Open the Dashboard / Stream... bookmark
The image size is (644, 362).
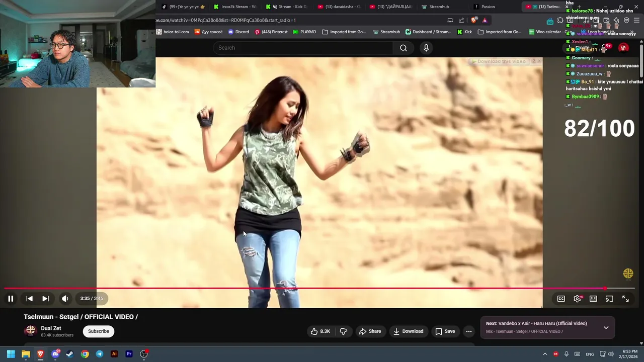[429, 32]
